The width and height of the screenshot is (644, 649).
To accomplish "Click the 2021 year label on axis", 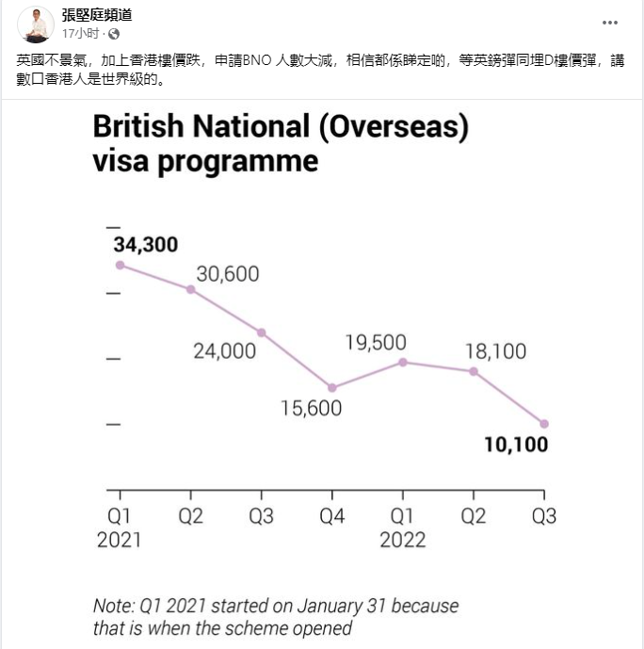I will (119, 540).
